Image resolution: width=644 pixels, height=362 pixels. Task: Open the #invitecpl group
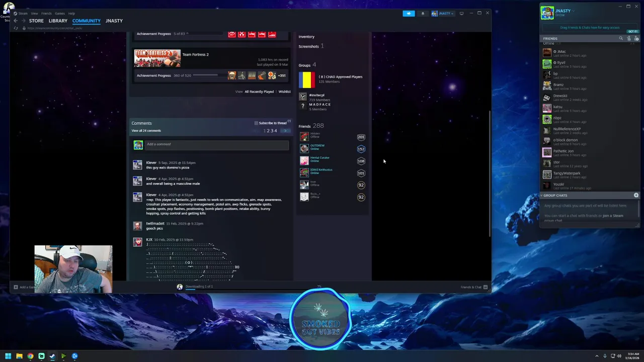(316, 95)
